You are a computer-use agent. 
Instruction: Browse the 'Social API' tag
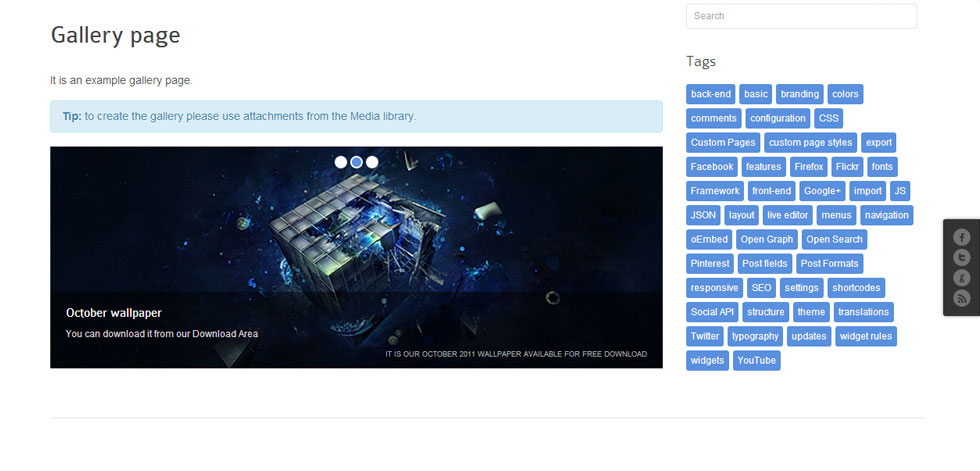pyautogui.click(x=712, y=312)
